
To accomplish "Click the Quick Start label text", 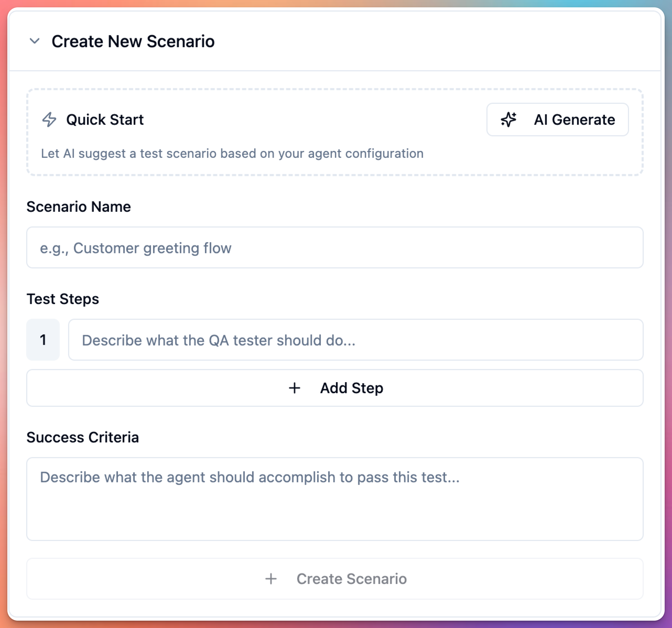I will coord(105,119).
